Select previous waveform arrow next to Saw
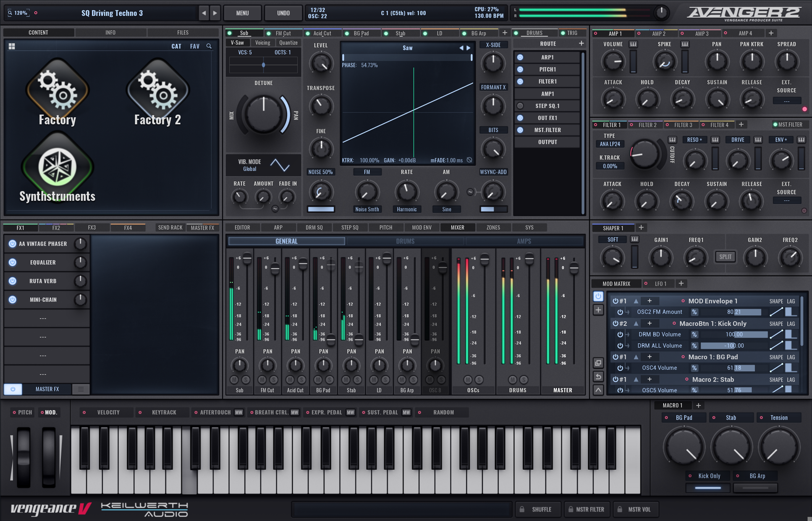This screenshot has height=521, width=812. point(461,48)
